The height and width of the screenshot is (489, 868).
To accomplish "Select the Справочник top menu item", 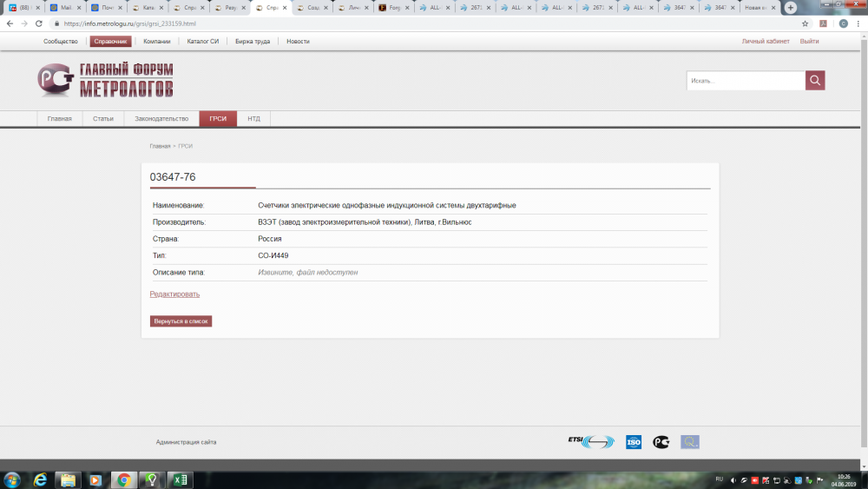I will [x=110, y=42].
